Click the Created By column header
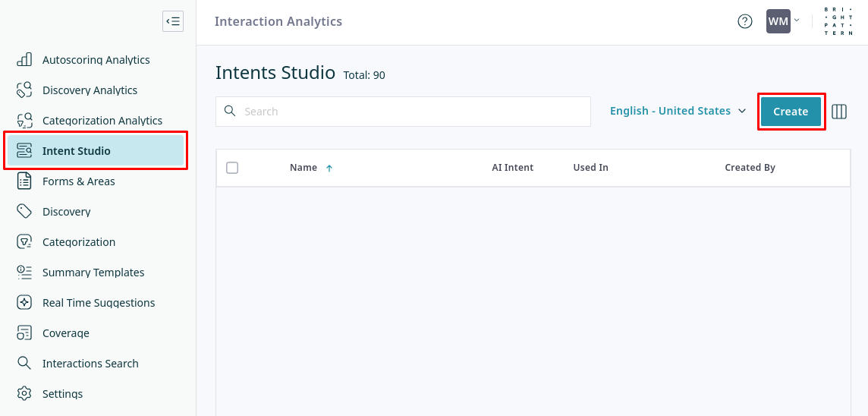The image size is (868, 416). tap(750, 168)
